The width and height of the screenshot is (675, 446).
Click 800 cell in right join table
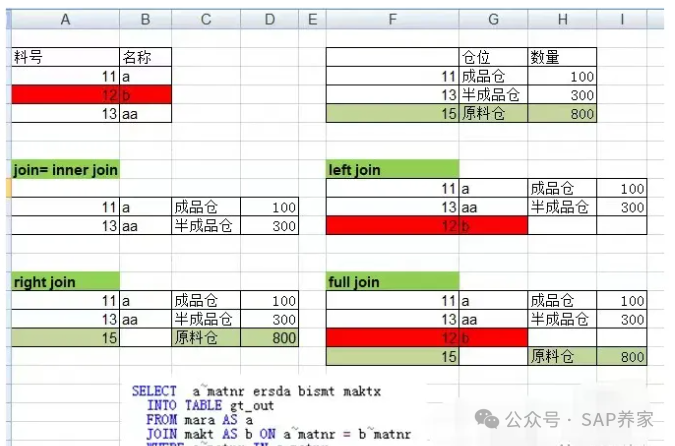269,338
